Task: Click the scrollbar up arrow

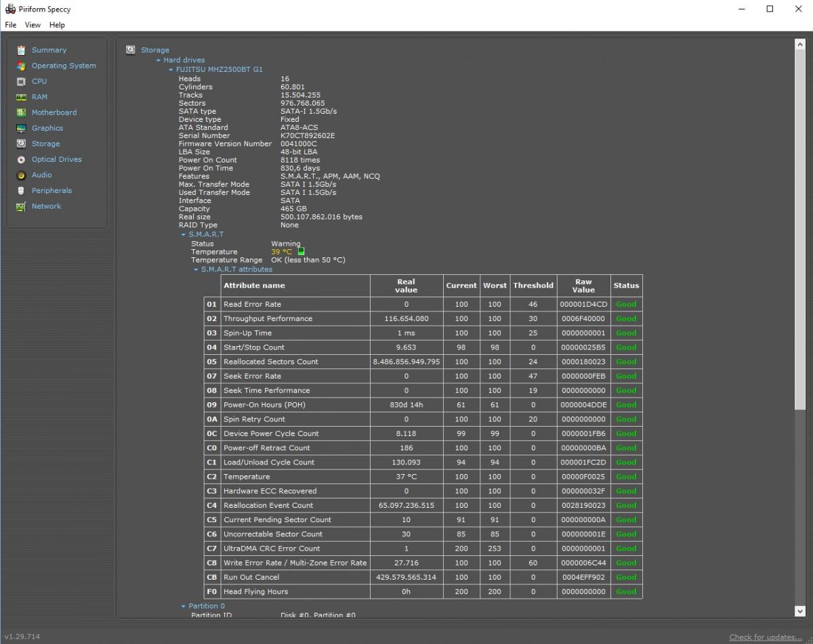Action: tap(800, 45)
